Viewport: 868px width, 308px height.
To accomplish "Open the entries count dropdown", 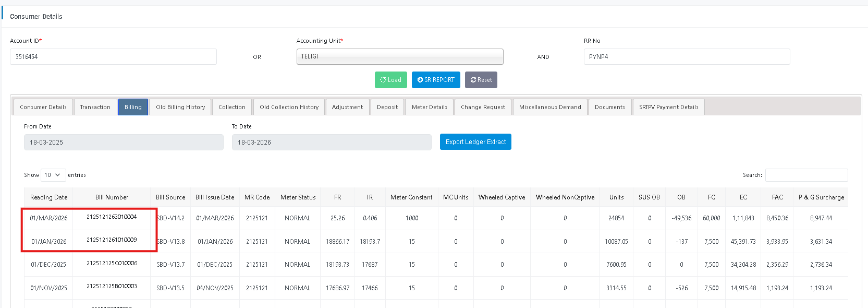I will point(53,175).
